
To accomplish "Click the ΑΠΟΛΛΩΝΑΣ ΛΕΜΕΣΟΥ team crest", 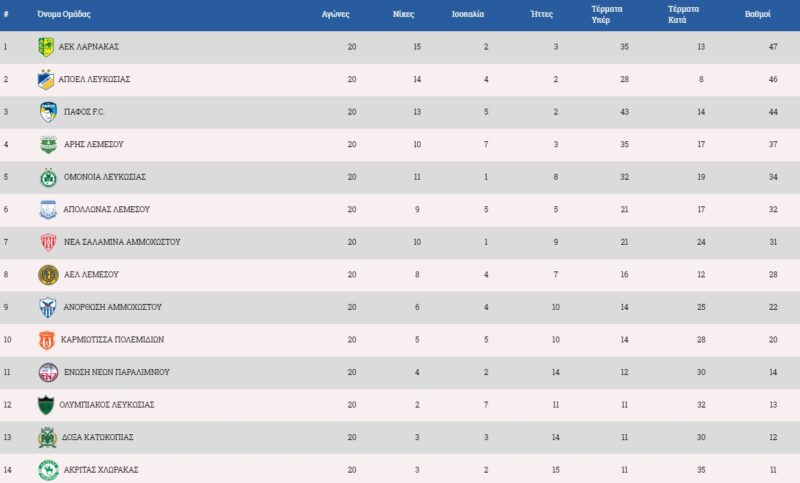I will [48, 210].
